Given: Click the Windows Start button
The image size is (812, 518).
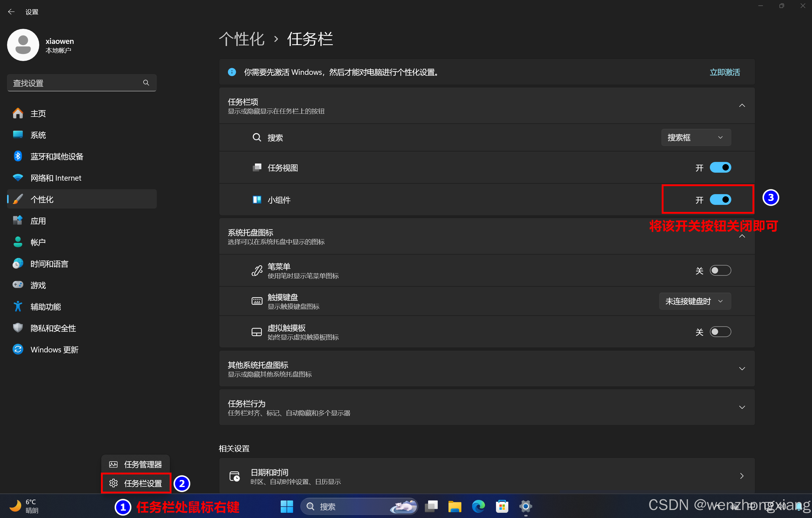Looking at the screenshot, I should pos(287,506).
